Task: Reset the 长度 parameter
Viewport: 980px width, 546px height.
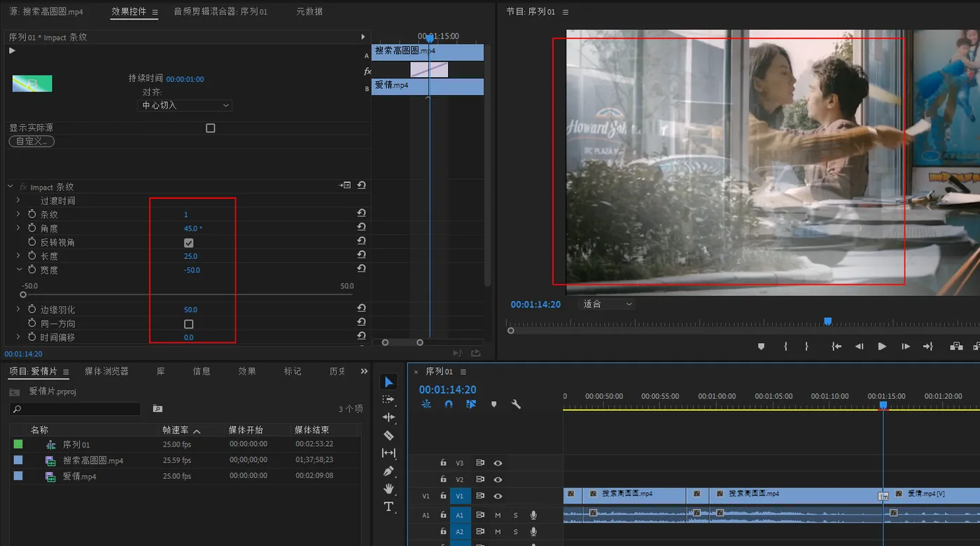Action: tap(361, 255)
